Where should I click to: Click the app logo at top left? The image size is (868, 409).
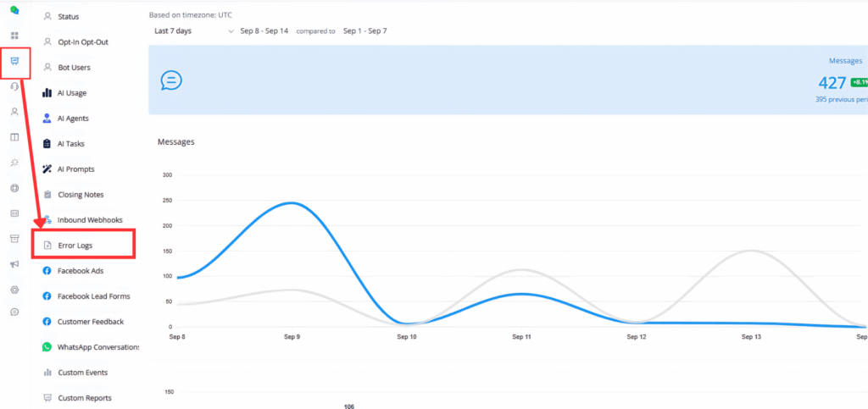tap(14, 11)
